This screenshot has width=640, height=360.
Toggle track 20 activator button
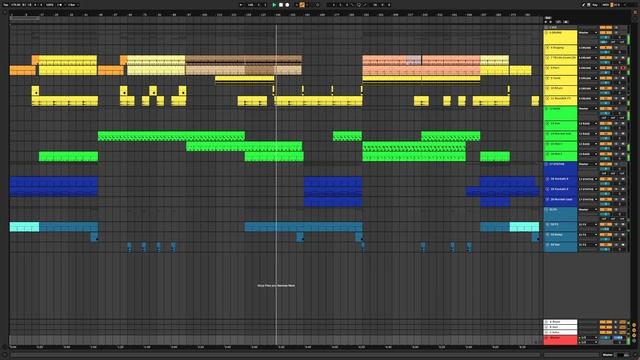coord(606,199)
